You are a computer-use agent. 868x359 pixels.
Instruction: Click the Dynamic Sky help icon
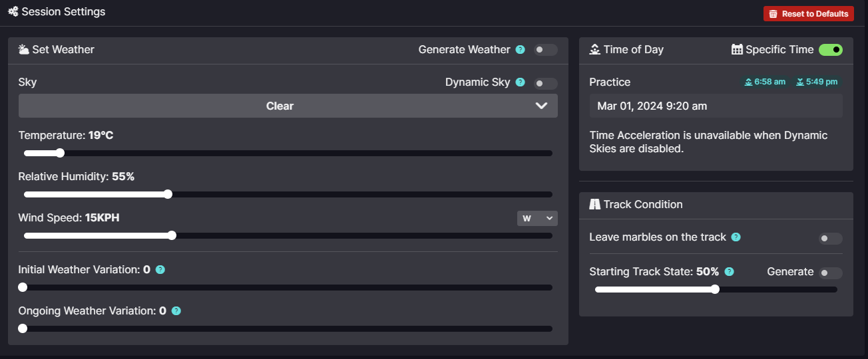point(521,82)
